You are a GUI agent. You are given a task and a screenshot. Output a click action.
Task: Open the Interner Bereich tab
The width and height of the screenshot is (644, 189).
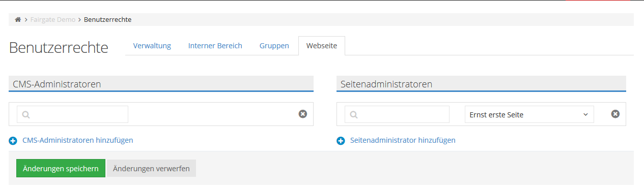[x=215, y=46]
